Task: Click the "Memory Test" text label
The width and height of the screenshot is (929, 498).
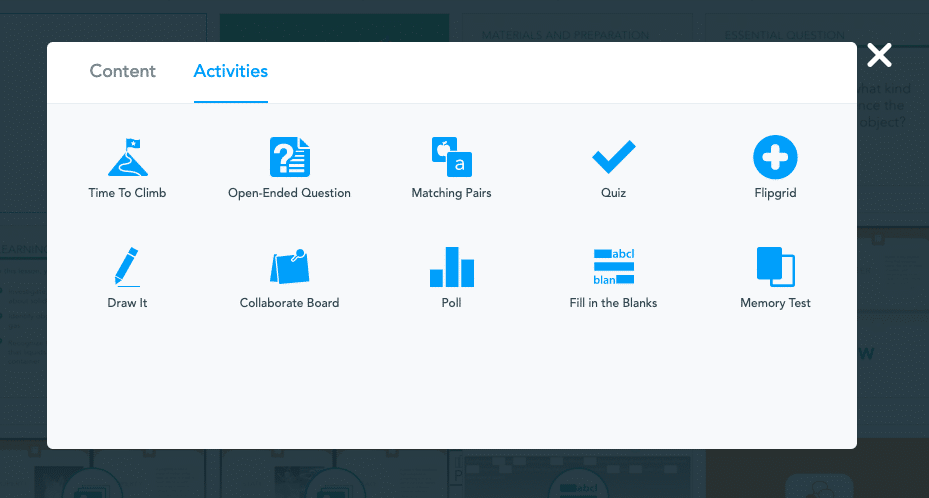Action: 775,303
